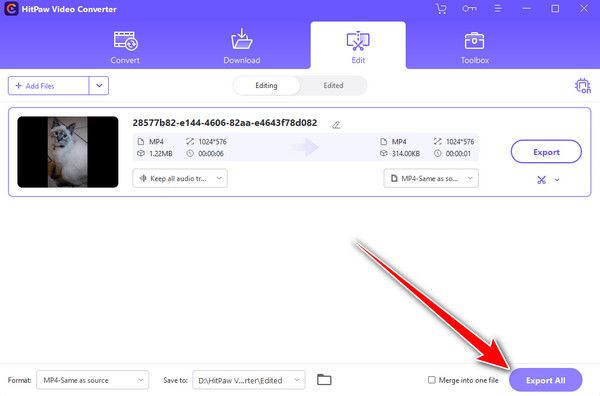Viewport: 600px width, 396px height.
Task: Click the source size 1.22MB
Action: pos(161,153)
